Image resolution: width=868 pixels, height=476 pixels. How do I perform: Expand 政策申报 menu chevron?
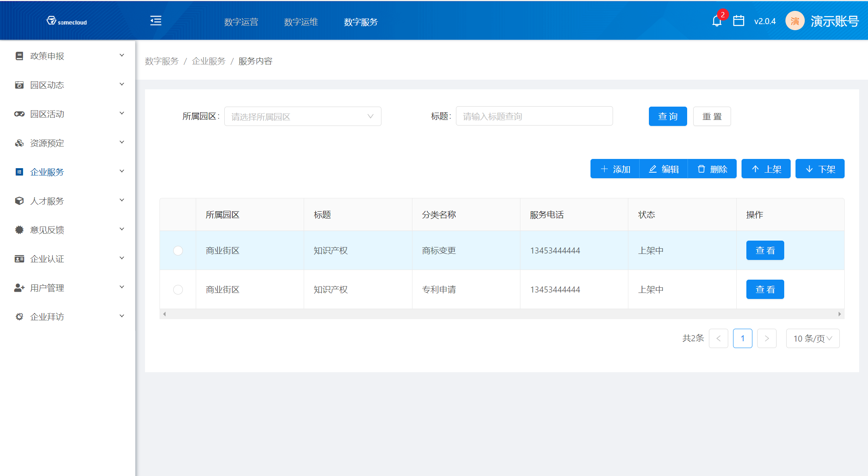tap(122, 55)
